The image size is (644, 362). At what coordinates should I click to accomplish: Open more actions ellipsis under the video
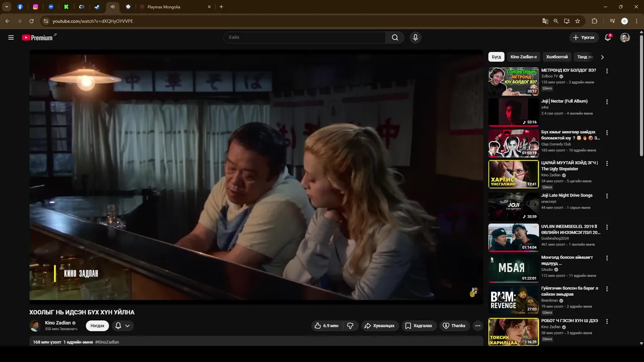[478, 326]
